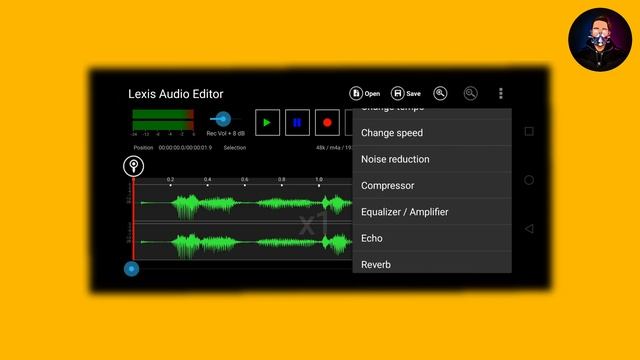Click the channel avatar in corner
This screenshot has height=360, width=640.
tap(600, 40)
